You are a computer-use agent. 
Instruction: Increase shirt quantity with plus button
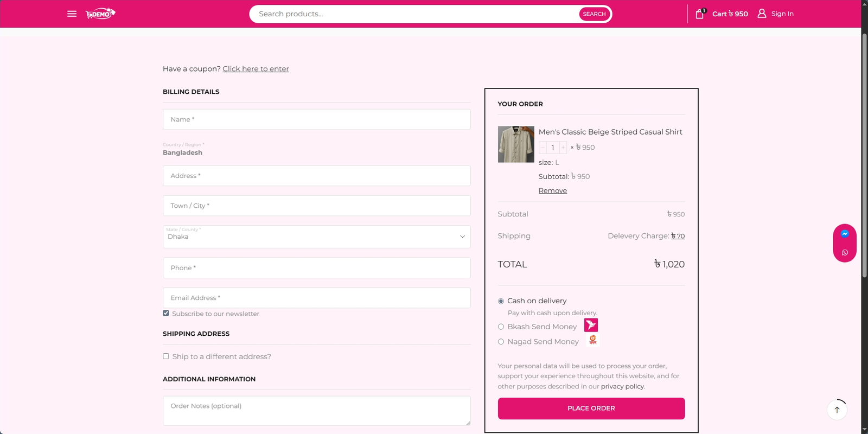click(x=563, y=148)
